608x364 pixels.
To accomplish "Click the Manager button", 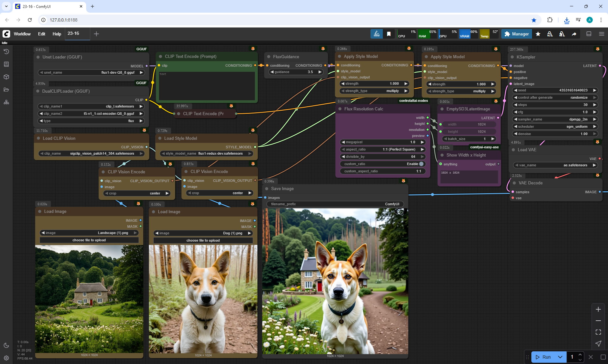I will click(x=517, y=34).
